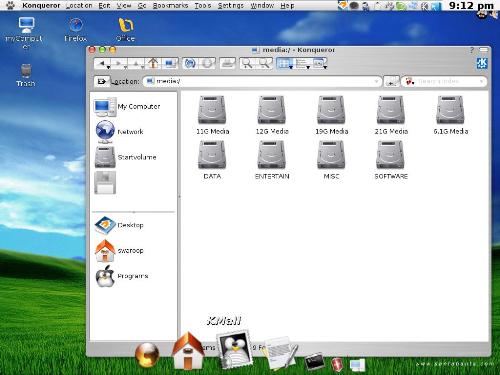Open the Edit menu
Viewport: 500px width, 375px height.
104,5
